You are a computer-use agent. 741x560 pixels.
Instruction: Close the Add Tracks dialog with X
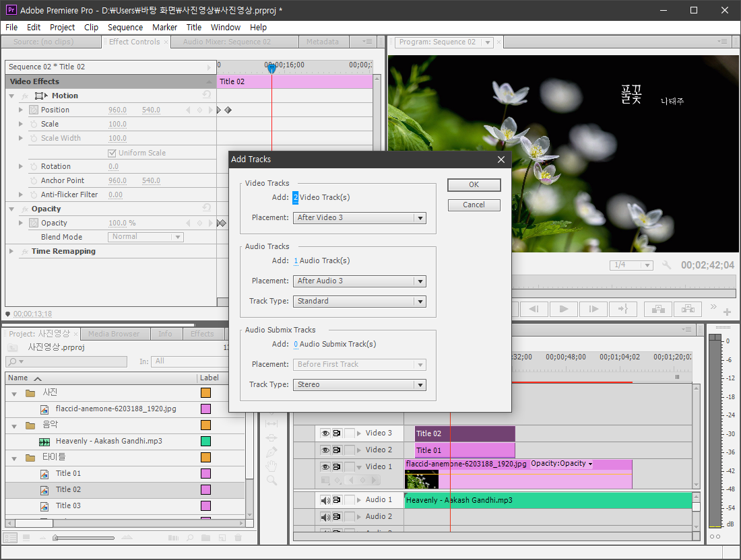coord(501,160)
